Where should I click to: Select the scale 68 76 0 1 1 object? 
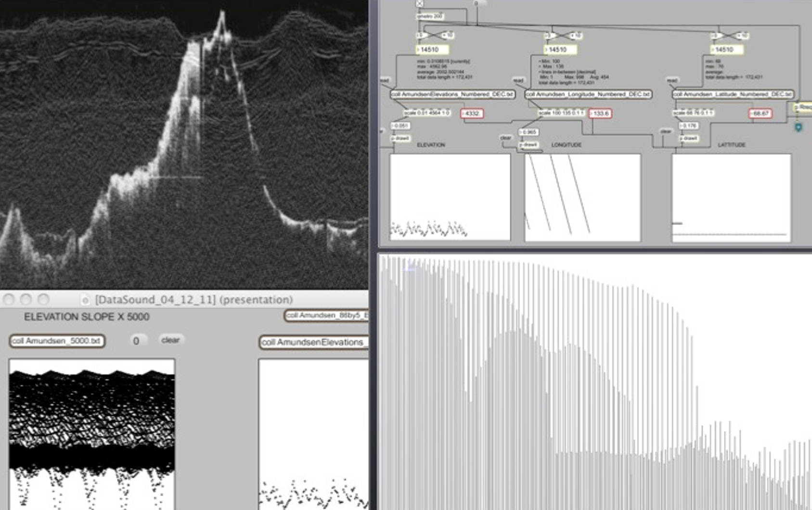(693, 113)
